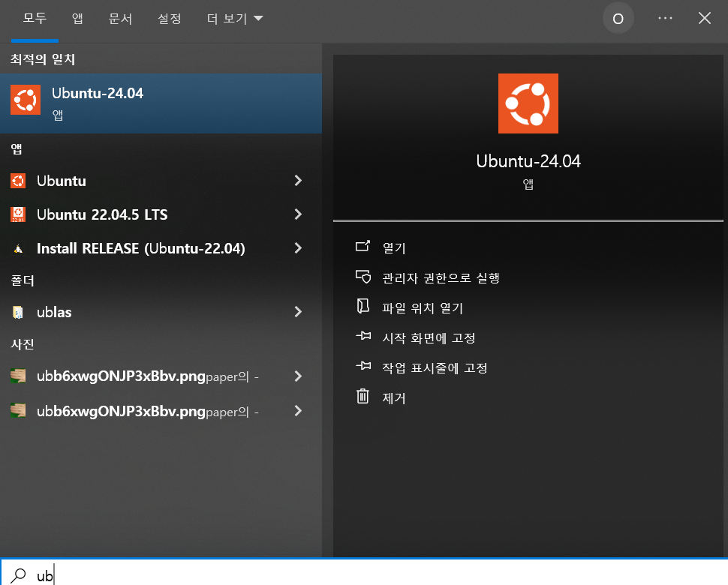
Task: Open the three-dot options menu
Action: coord(665,19)
